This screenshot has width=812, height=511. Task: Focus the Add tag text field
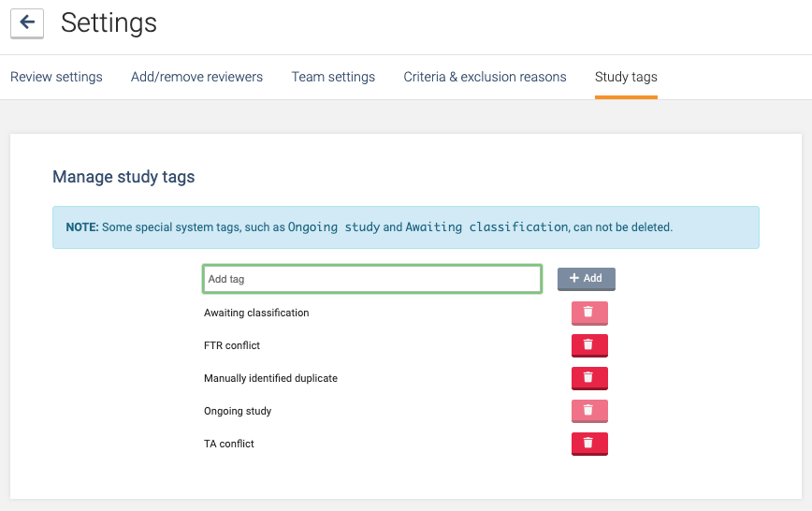click(371, 279)
